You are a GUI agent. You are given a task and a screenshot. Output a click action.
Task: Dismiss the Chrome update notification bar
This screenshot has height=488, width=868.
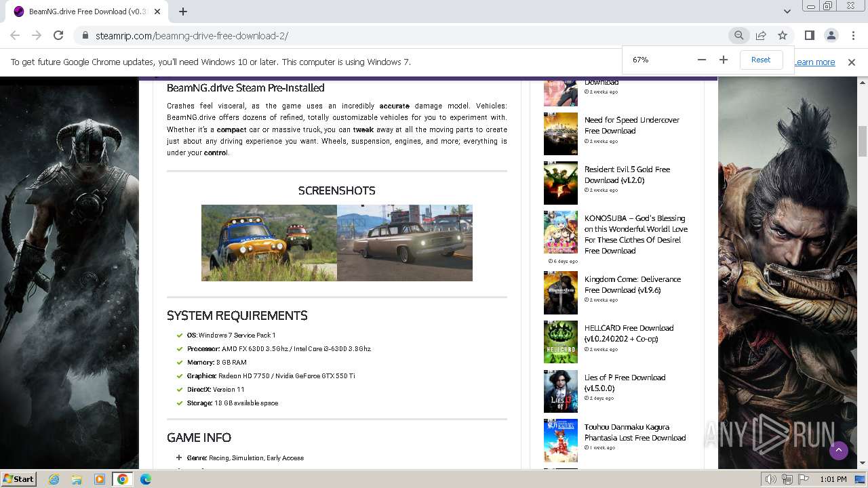(852, 62)
